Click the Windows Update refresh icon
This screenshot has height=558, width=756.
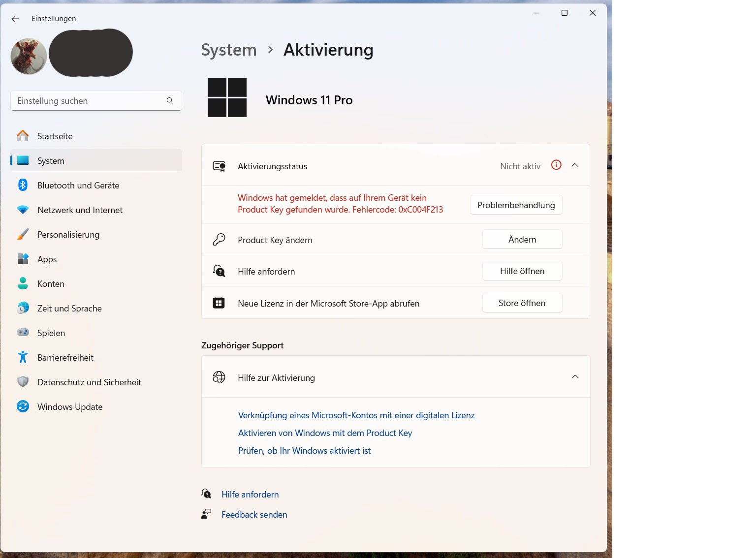23,406
